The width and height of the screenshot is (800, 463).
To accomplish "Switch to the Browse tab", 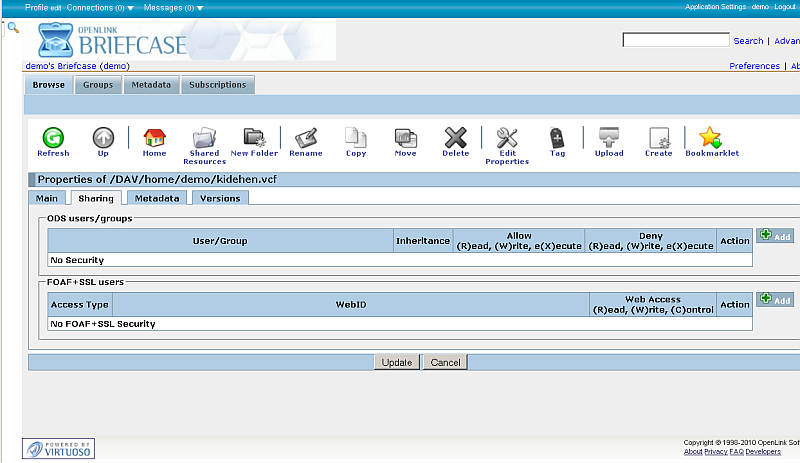I will [x=48, y=85].
